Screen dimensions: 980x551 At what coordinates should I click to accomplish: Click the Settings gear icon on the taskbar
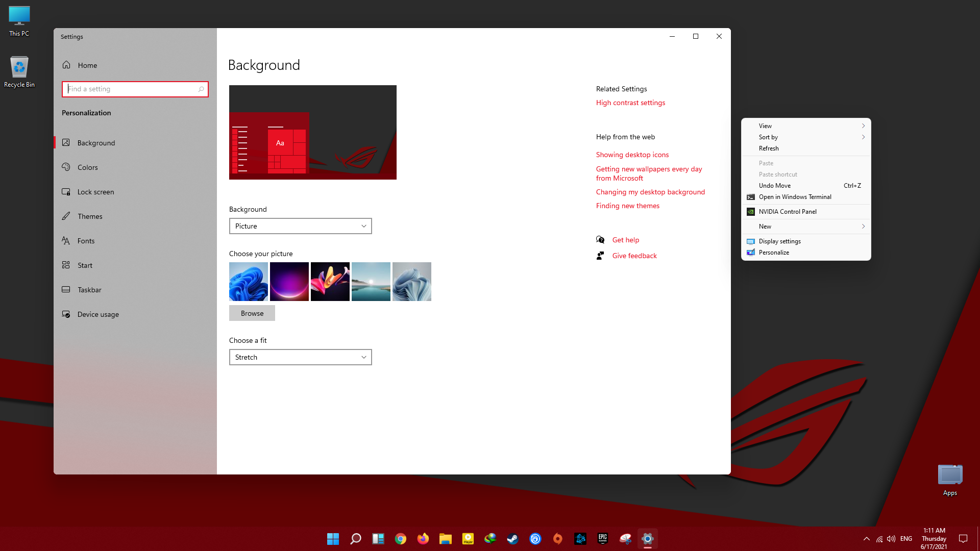coord(648,539)
